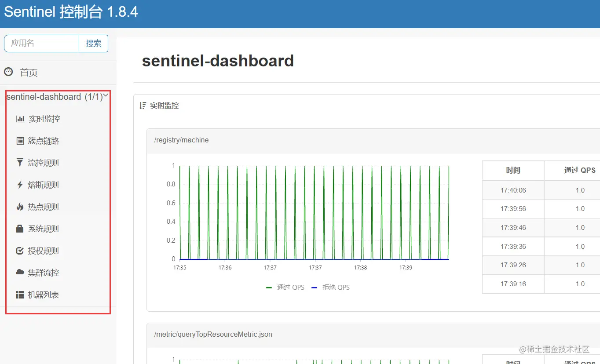600x364 pixels.
Task: Click the sort icon beside 实时监控 heading
Action: 143,106
